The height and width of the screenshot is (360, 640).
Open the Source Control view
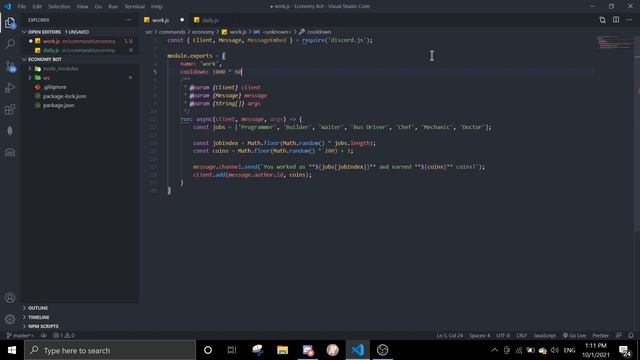10,66
